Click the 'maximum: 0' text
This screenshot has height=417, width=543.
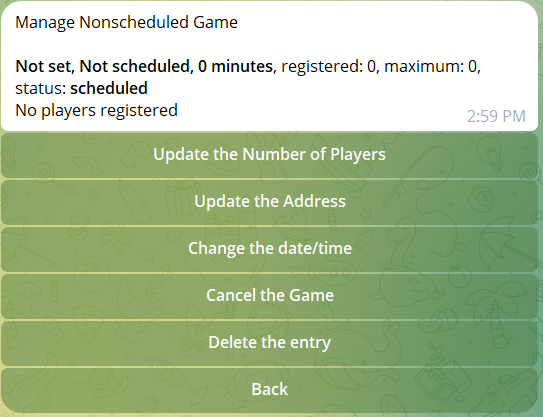tap(432, 66)
